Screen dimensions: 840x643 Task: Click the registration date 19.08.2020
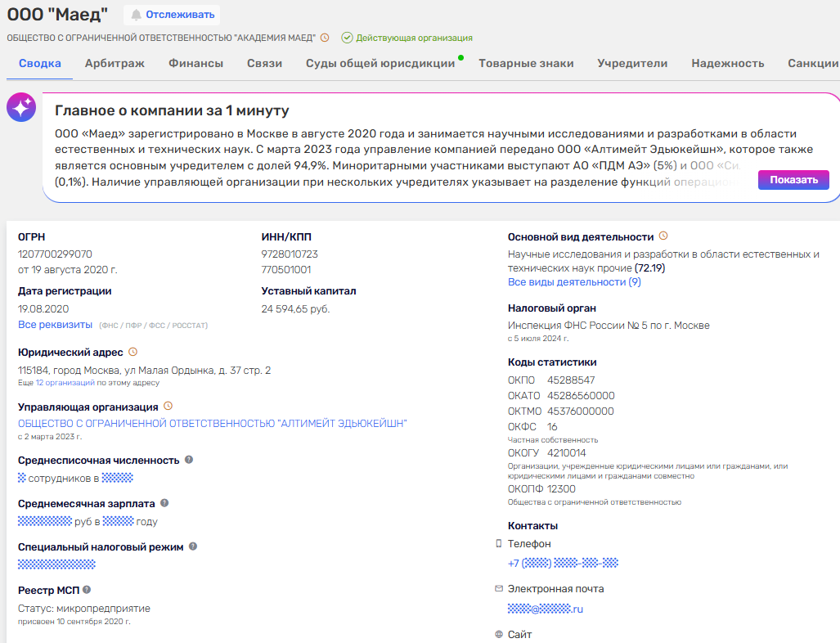point(43,308)
